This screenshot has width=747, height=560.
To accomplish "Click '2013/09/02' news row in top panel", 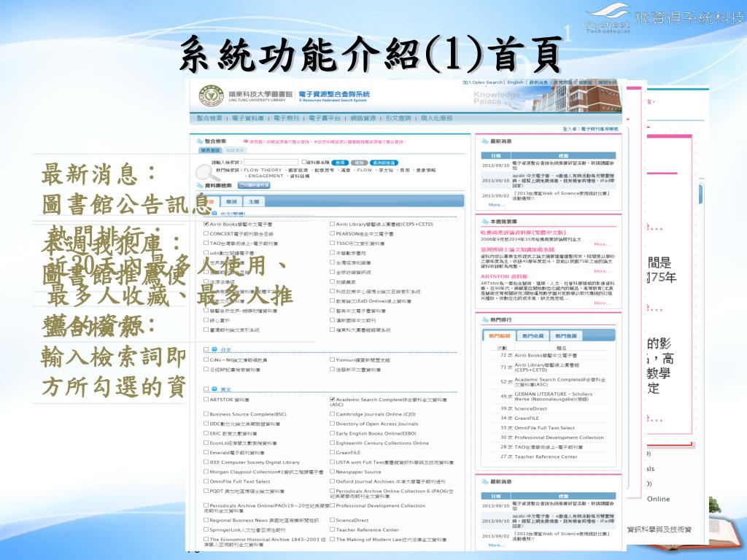I will click(548, 195).
